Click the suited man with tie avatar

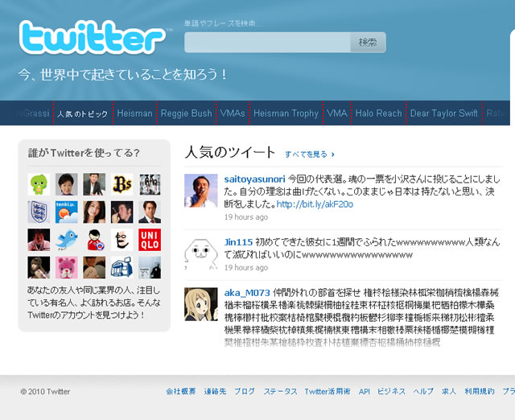(x=150, y=212)
